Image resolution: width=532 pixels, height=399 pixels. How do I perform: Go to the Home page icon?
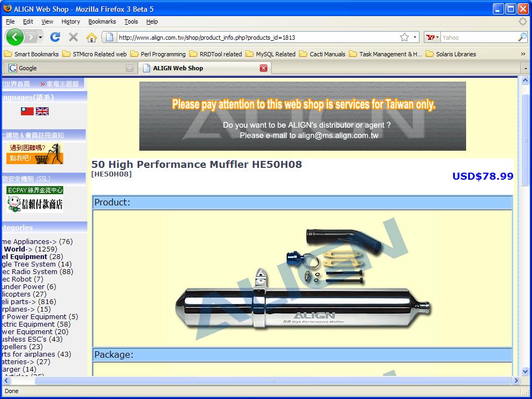[91, 37]
